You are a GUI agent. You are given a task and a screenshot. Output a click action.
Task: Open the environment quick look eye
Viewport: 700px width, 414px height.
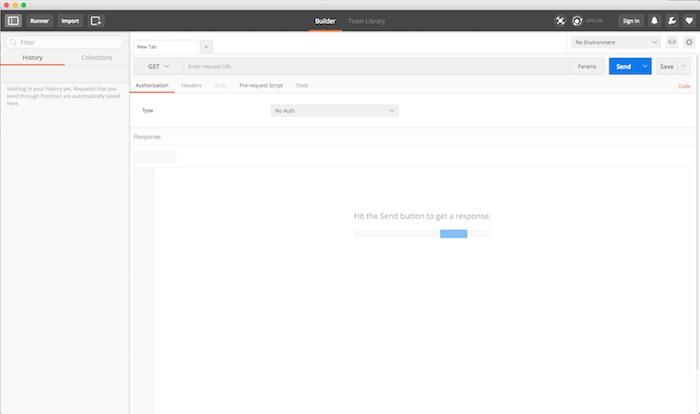[x=672, y=42]
